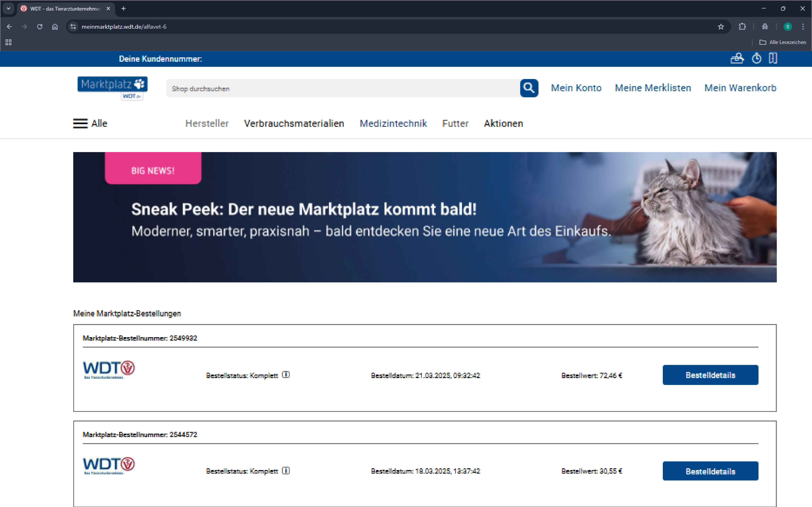The height and width of the screenshot is (507, 812).
Task: Toggle the bookmark star in the address bar
Action: click(x=721, y=27)
